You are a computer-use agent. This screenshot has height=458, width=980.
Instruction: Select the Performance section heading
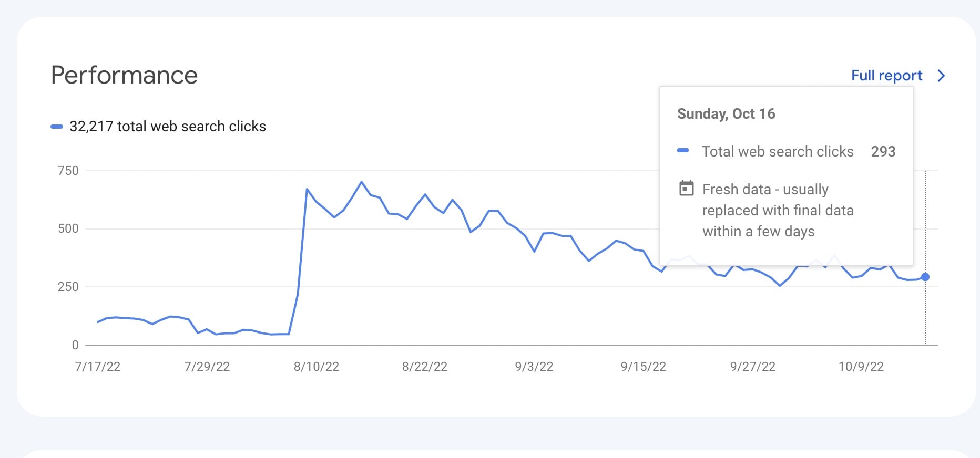pyautogui.click(x=124, y=75)
